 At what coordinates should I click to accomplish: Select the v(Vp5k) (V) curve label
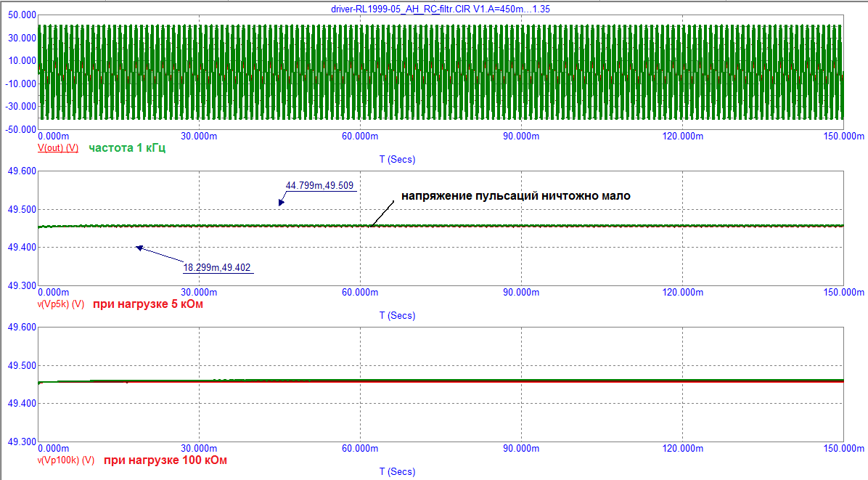[x=61, y=304]
